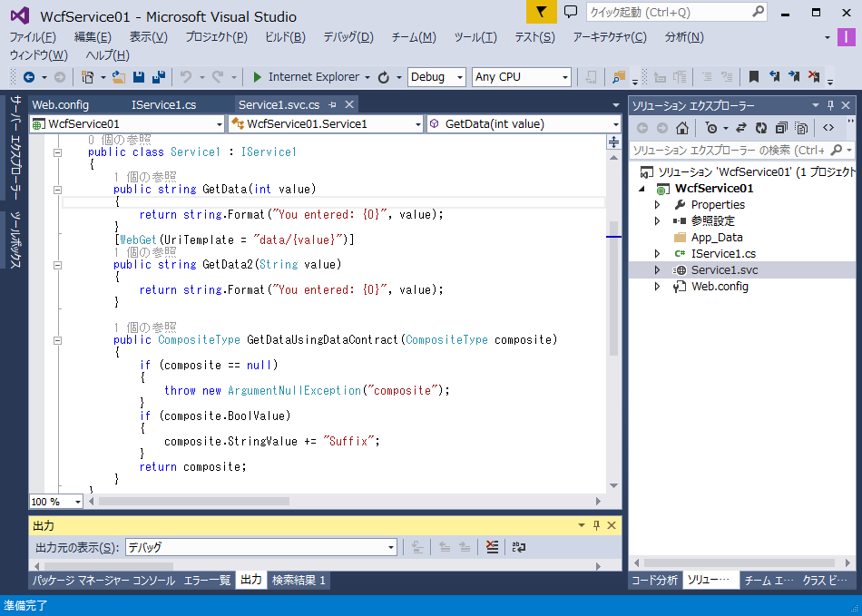Expand the Properties node in the solution tree
862x616 pixels.
tap(658, 205)
